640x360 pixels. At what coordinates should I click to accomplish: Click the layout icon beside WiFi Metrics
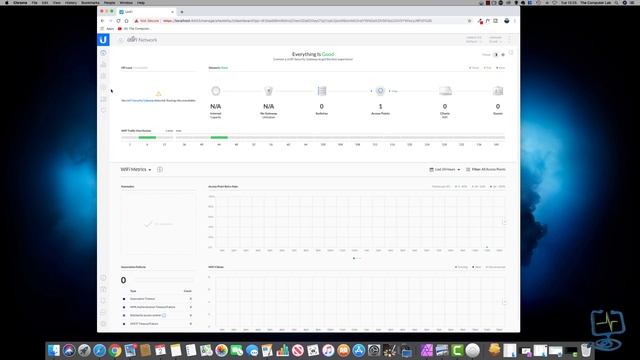[x=160, y=169]
